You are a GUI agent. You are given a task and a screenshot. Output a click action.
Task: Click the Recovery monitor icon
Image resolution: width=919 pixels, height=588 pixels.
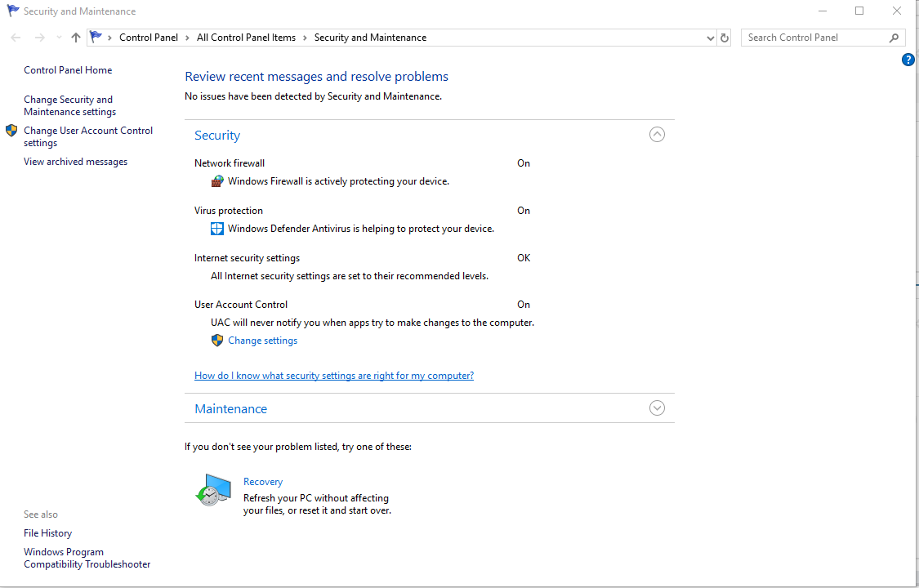[x=213, y=490]
